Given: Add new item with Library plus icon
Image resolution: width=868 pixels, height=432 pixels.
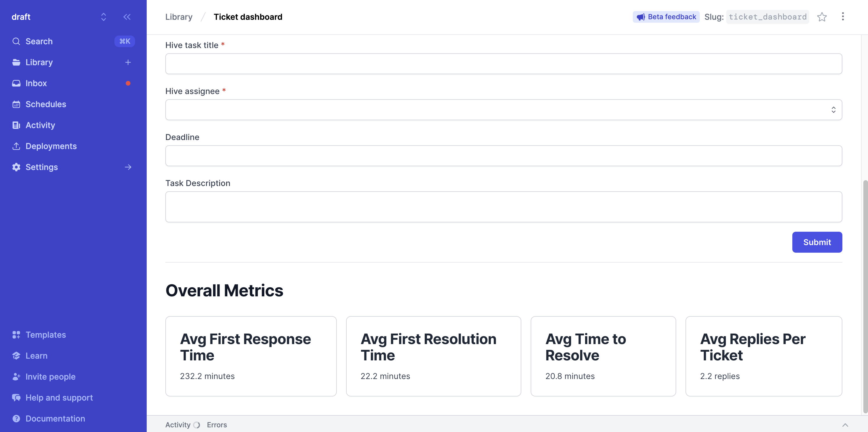Looking at the screenshot, I should point(128,62).
